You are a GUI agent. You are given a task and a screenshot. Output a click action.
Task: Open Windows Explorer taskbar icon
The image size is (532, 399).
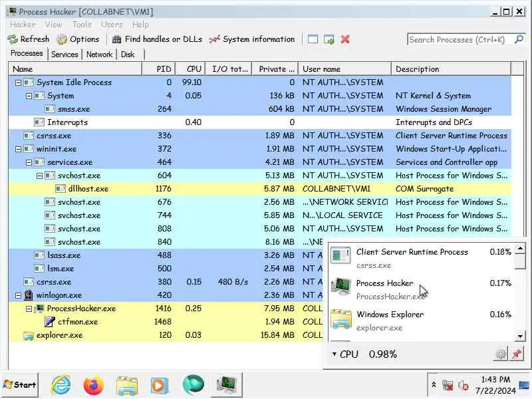[127, 386]
